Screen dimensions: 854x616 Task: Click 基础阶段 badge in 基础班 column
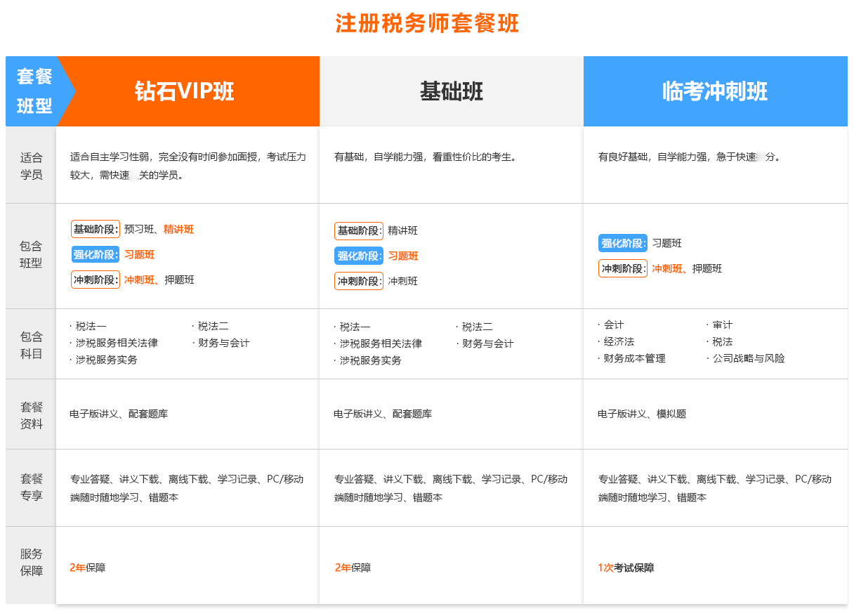359,230
